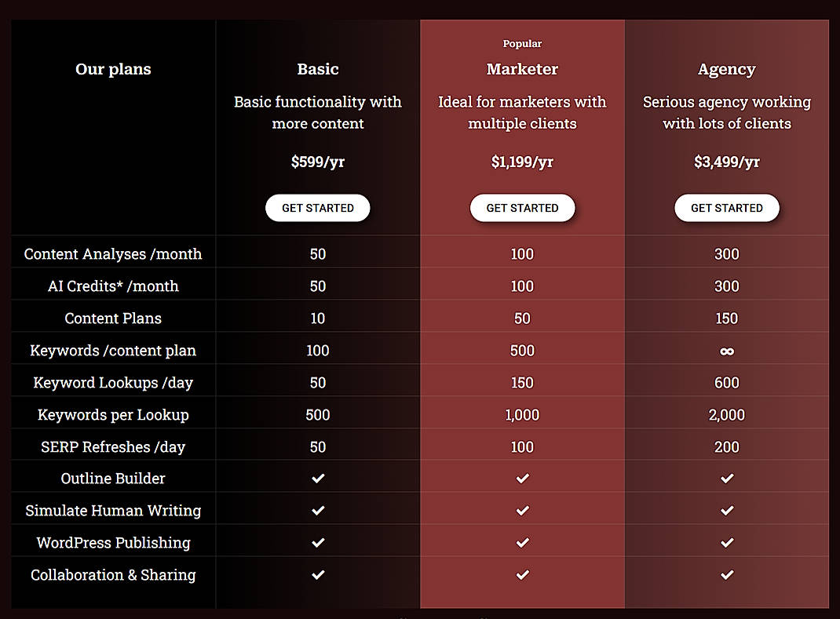Toggle the Outline Builder checkmark under Marketer
The height and width of the screenshot is (619, 840).
[x=522, y=478]
